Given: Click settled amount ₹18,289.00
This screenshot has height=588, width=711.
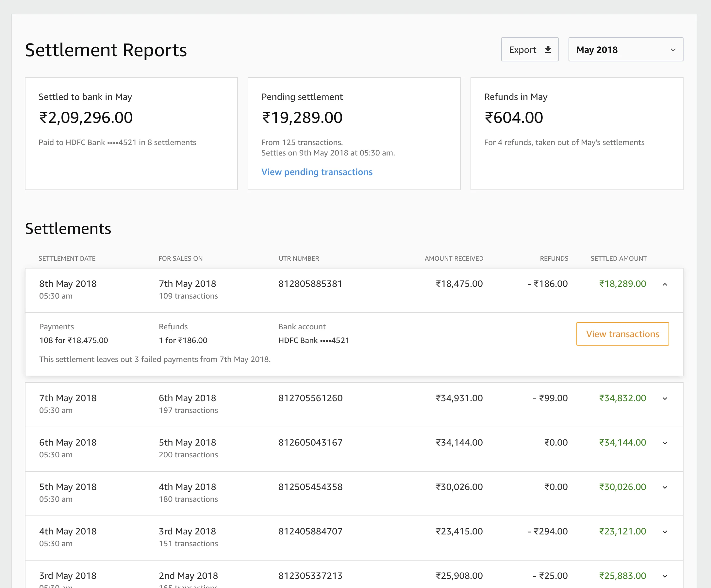Looking at the screenshot, I should point(623,284).
